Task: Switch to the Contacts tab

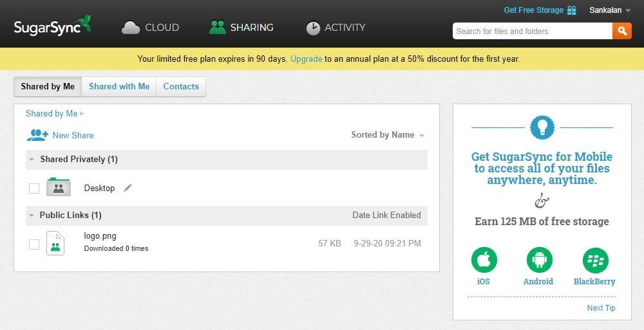Action: tap(181, 87)
